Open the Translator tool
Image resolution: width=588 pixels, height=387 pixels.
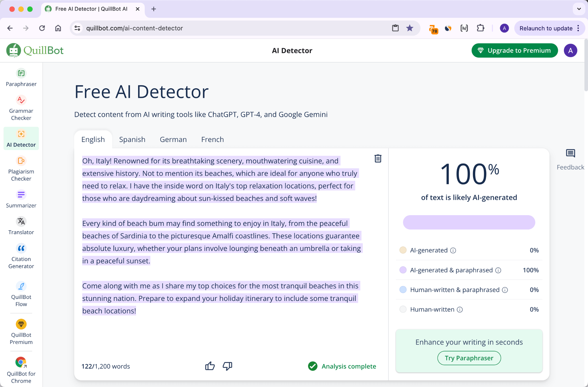pyautogui.click(x=21, y=226)
